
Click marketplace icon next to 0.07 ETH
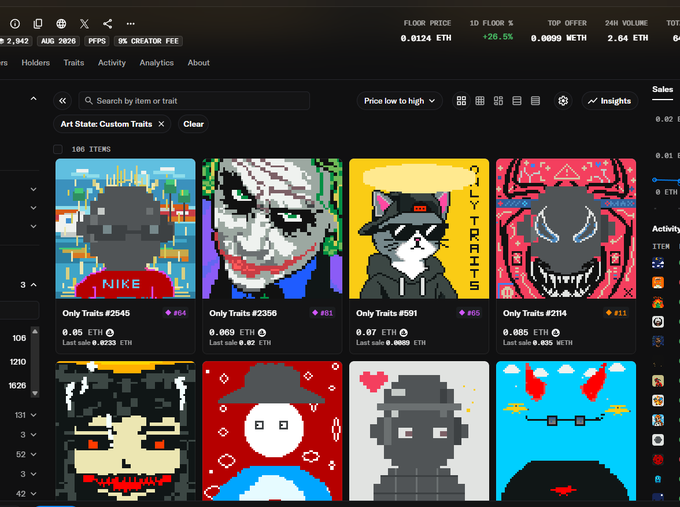tap(403, 333)
